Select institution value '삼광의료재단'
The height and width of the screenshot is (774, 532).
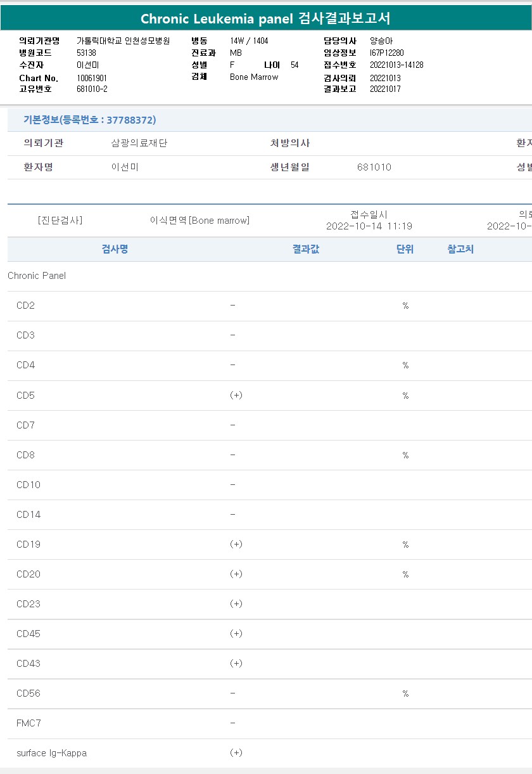(x=139, y=143)
